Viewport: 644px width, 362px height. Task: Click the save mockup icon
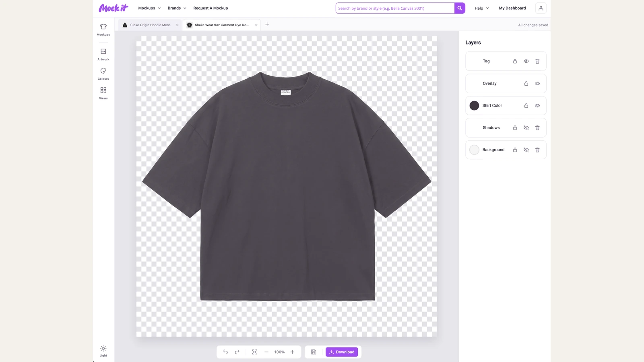[314, 352]
